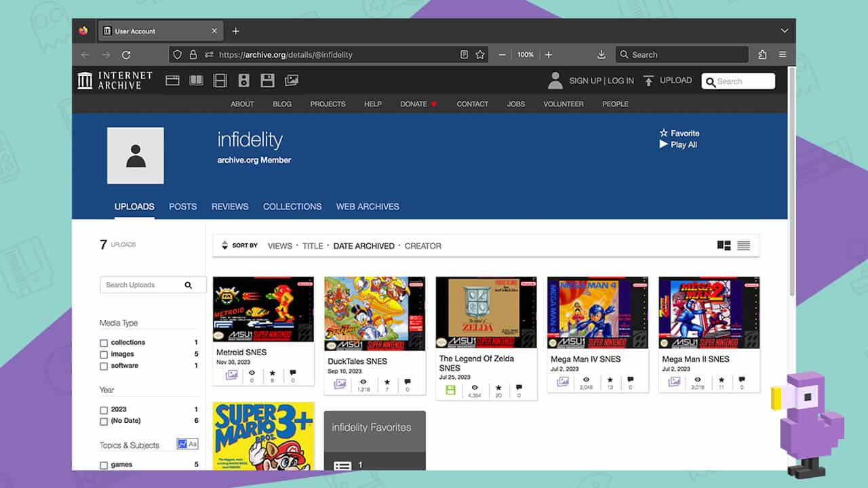Click Firefox zoom out minus button
Screen dimensions: 868x488
tap(502, 55)
